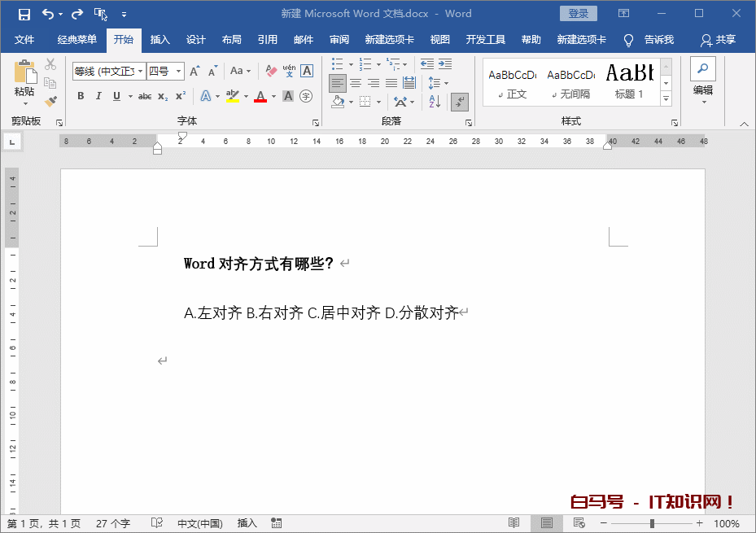This screenshot has height=533, width=756.
Task: Open the 视图 ribbon tab
Action: click(x=439, y=38)
